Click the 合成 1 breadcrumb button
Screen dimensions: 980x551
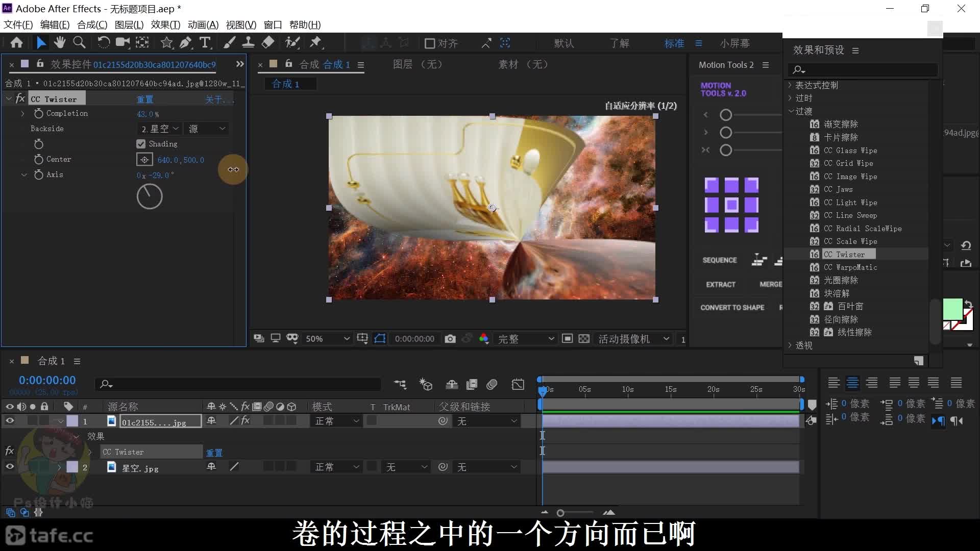tap(290, 84)
